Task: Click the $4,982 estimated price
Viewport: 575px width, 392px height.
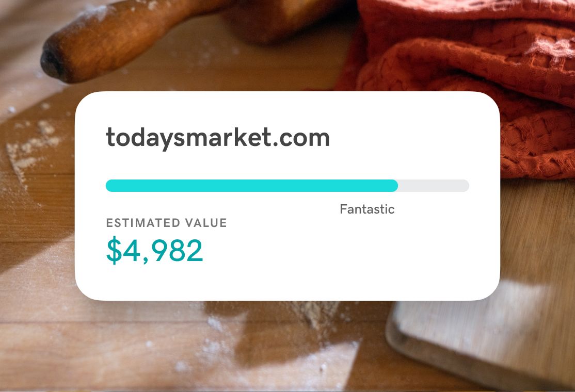Action: (x=154, y=251)
